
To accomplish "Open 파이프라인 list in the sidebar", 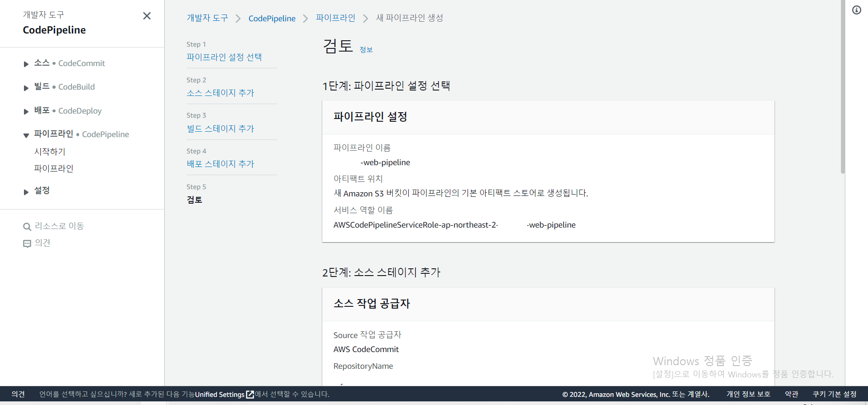I will pyautogui.click(x=54, y=168).
